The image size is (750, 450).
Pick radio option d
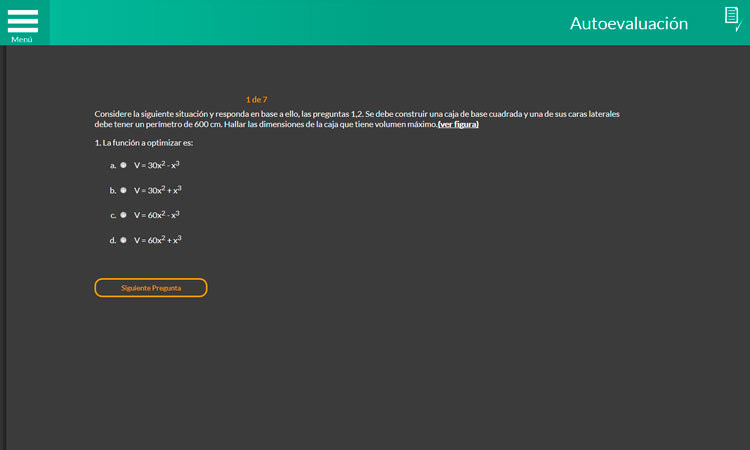[x=124, y=240]
